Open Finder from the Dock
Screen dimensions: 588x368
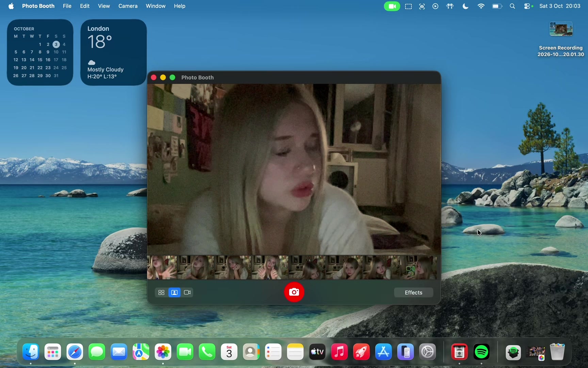pyautogui.click(x=31, y=352)
